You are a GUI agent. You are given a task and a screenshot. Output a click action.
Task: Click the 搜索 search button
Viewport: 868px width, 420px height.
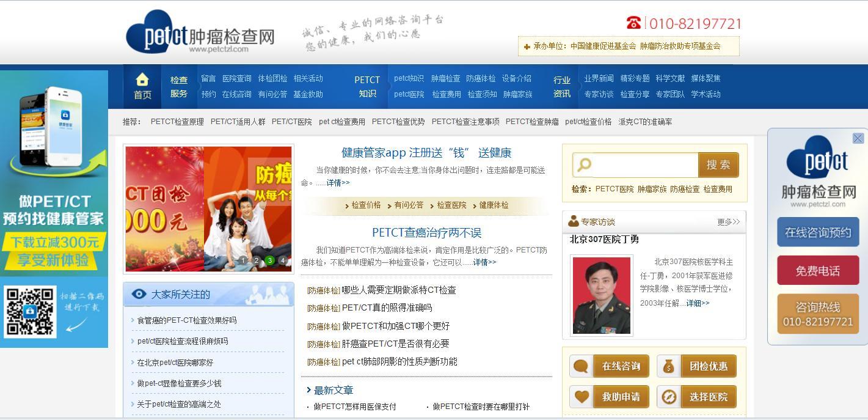pos(718,165)
